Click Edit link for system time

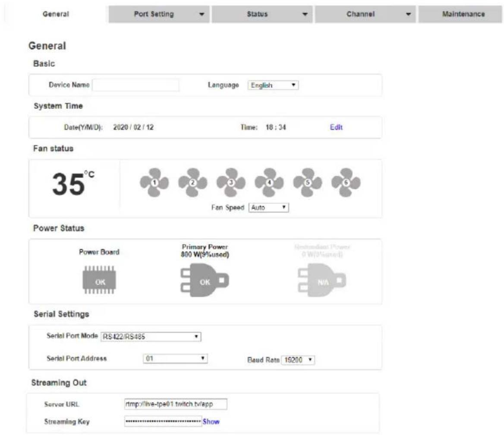[336, 127]
